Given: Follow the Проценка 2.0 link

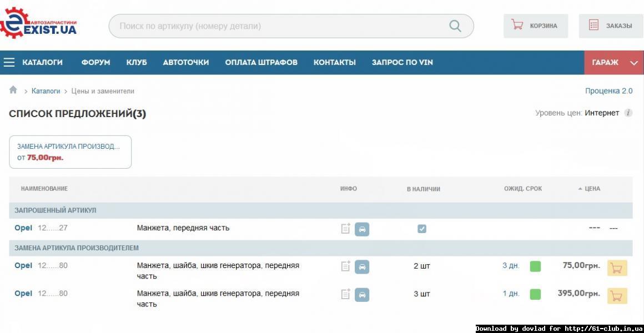Looking at the screenshot, I should (x=608, y=91).
